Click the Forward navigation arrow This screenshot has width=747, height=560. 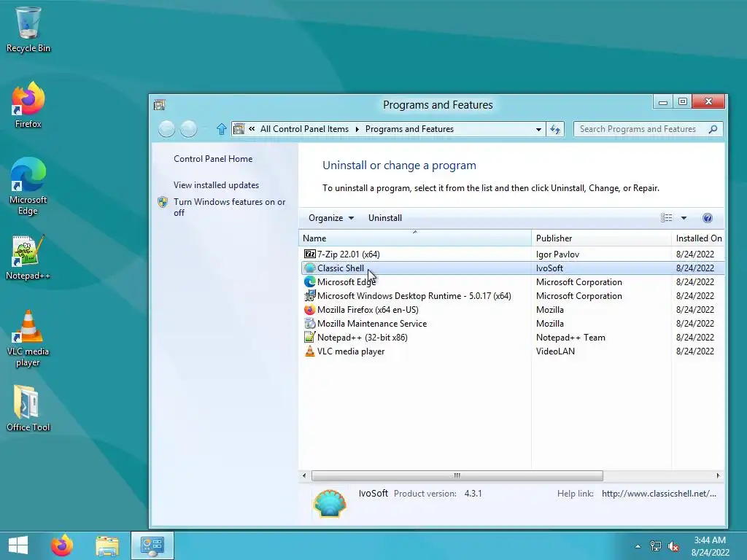tap(189, 128)
